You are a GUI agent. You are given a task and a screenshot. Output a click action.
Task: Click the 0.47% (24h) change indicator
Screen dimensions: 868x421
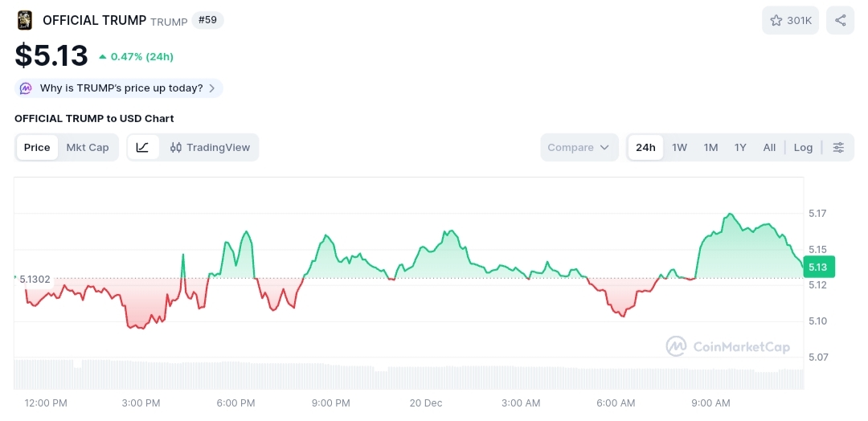coord(136,56)
